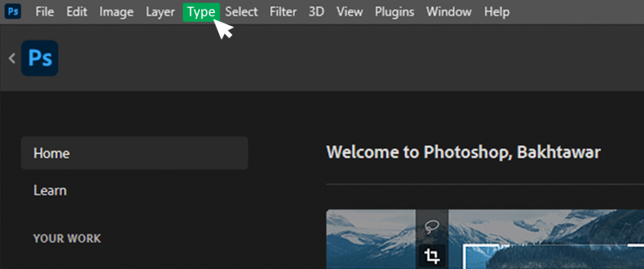Viewport: 644px width, 269px height.
Task: Open the Layer menu
Action: [x=160, y=12]
